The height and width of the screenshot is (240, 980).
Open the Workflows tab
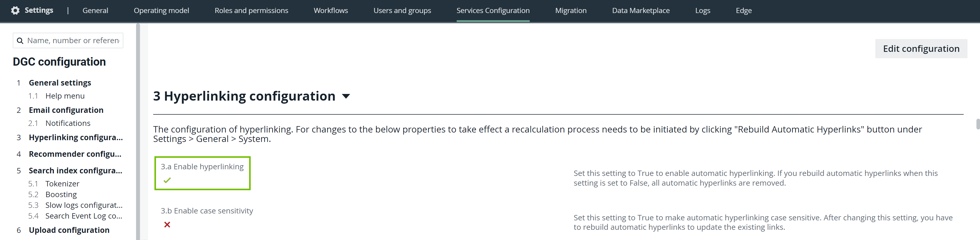331,11
